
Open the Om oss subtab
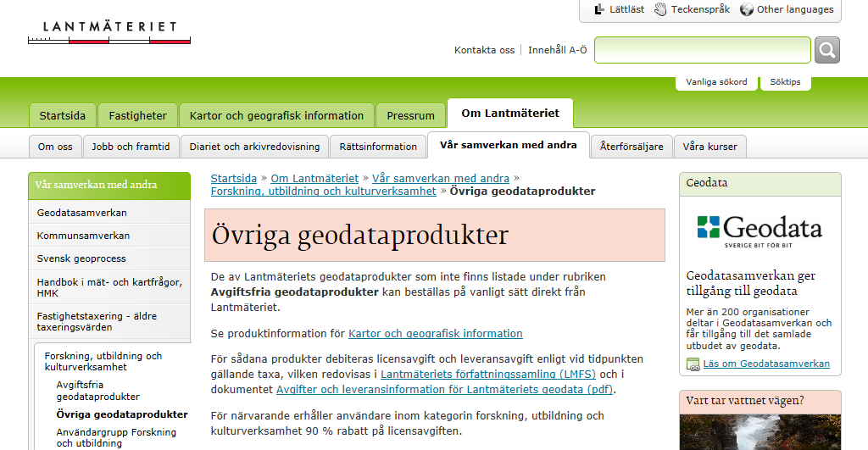pyautogui.click(x=55, y=147)
